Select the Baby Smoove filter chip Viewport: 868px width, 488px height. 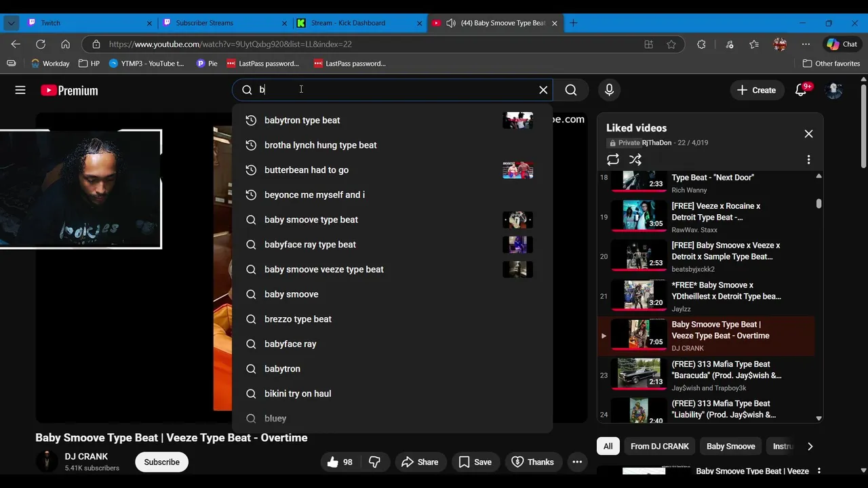point(731,446)
